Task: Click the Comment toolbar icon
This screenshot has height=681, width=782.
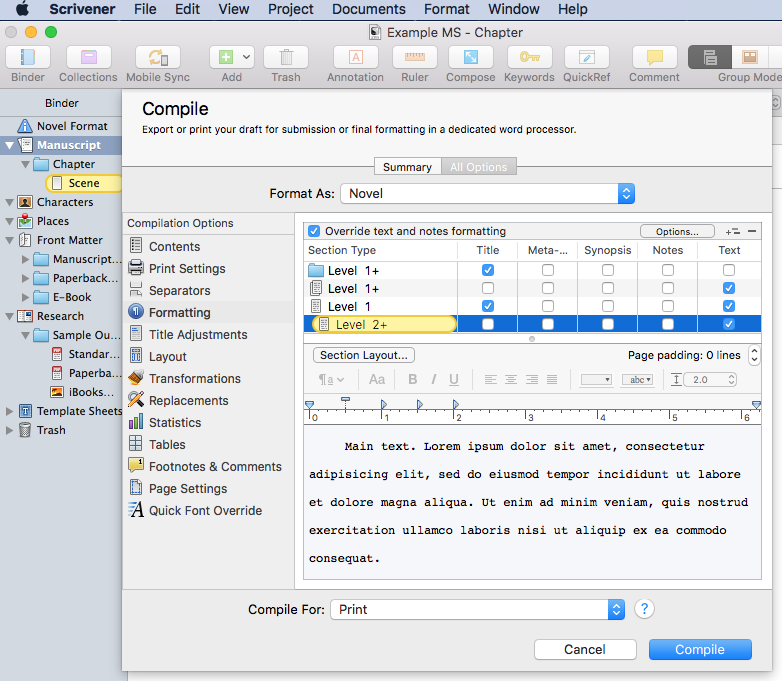Action: pyautogui.click(x=654, y=57)
